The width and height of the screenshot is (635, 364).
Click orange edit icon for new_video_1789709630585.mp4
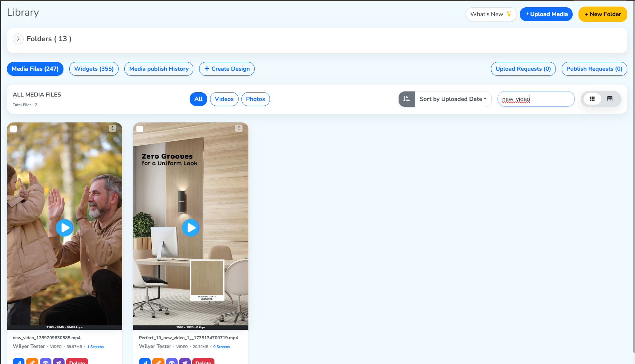[x=32, y=361]
